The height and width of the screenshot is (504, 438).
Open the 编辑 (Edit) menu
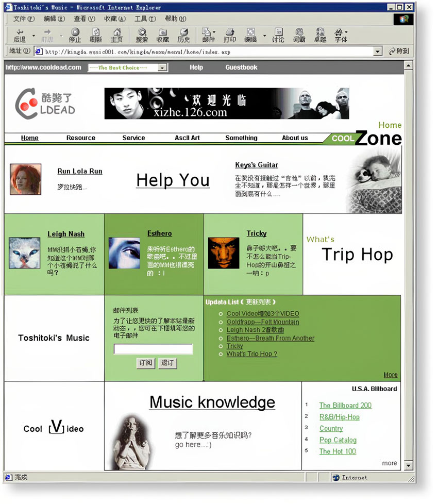tap(54, 19)
